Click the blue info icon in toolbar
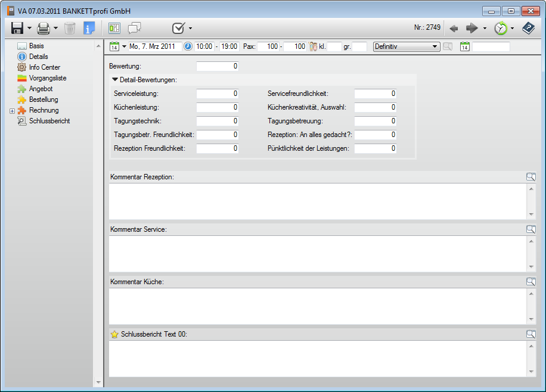 pyautogui.click(x=89, y=28)
